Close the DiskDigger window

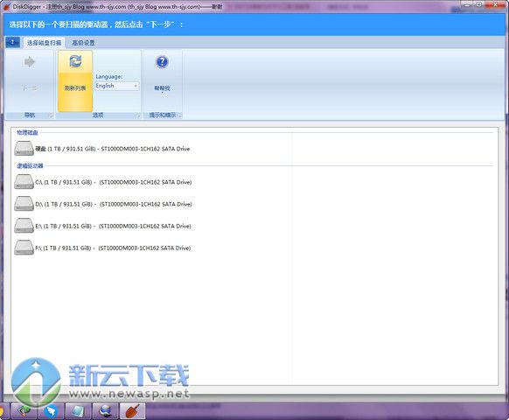[x=495, y=4]
